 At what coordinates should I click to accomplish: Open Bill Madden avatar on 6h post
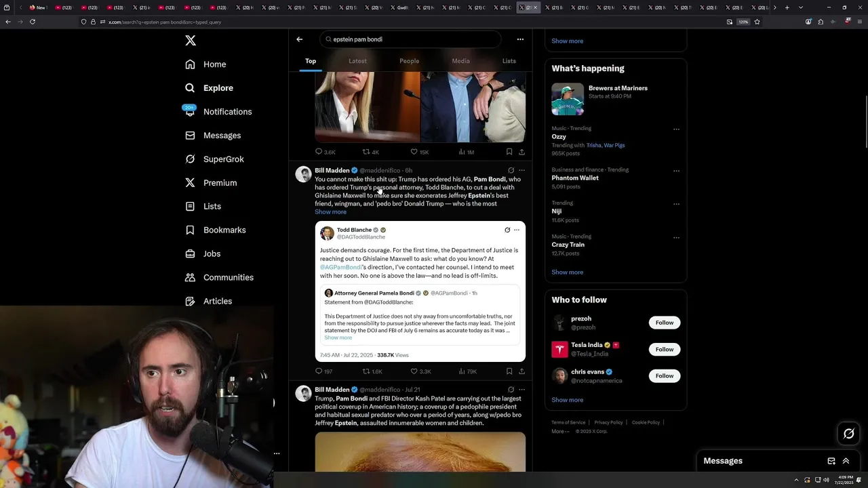click(x=303, y=174)
